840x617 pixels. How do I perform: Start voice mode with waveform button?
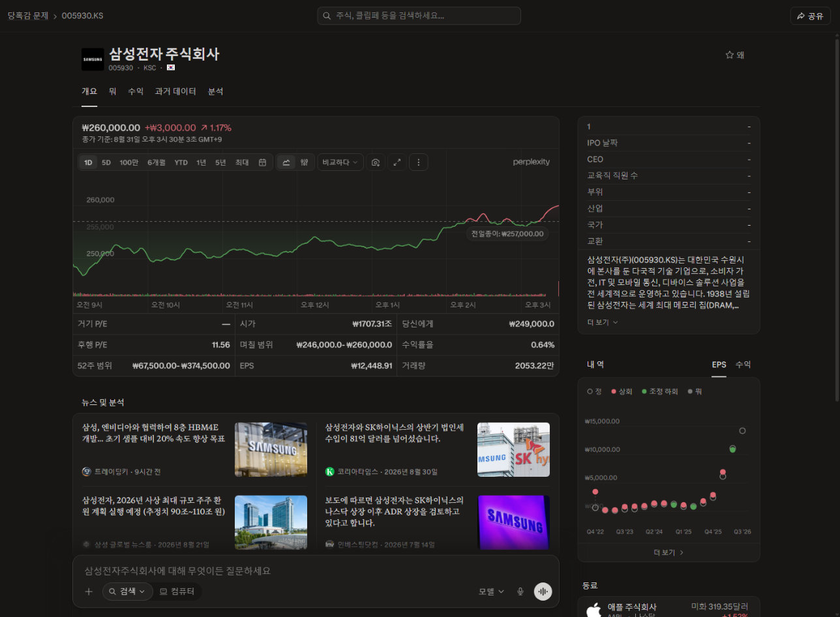[x=543, y=592]
